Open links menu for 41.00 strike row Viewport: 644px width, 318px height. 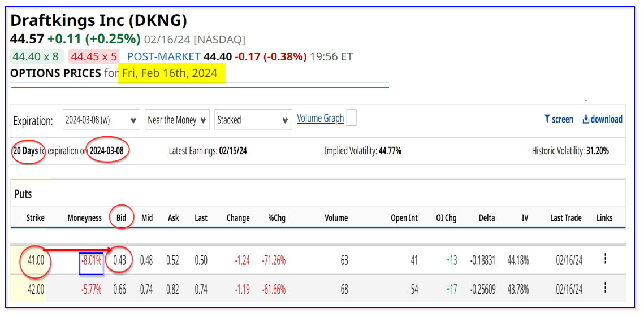(x=605, y=259)
